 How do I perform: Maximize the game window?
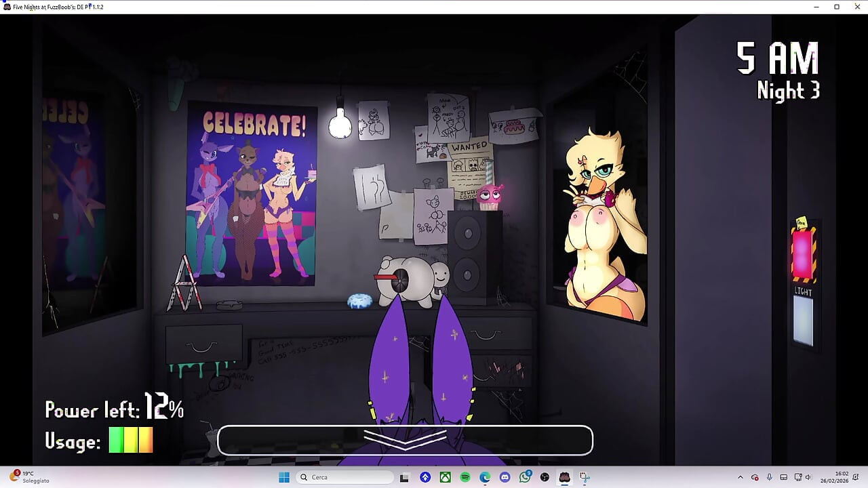837,7
